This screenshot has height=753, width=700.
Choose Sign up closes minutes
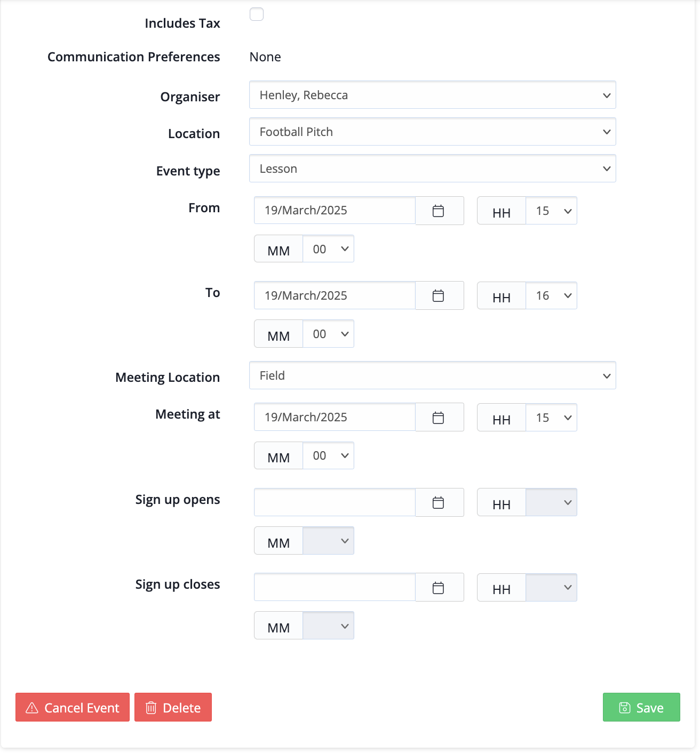[328, 626]
